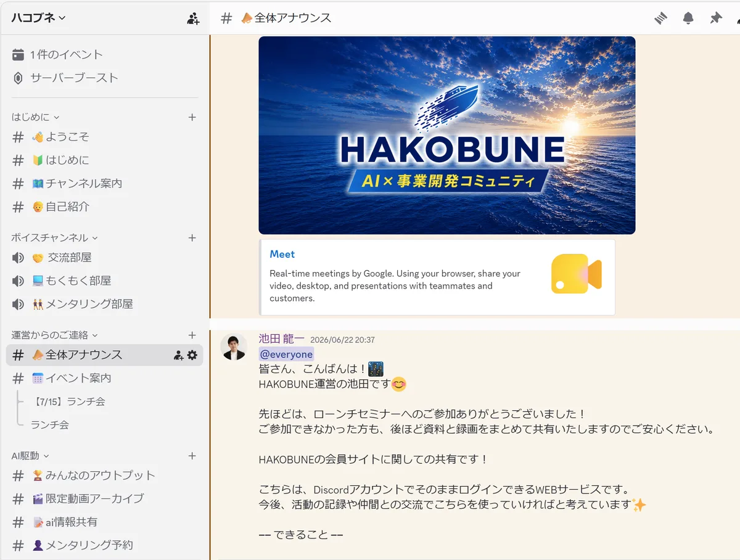The width and height of the screenshot is (740, 560).
Task: Open 池田 龍一 username profile
Action: (x=281, y=339)
